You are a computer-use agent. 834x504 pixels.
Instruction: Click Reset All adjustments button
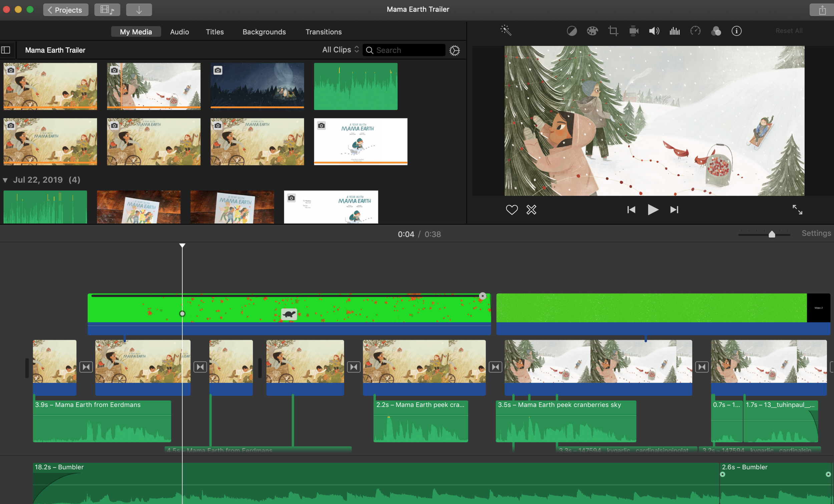pyautogui.click(x=789, y=31)
